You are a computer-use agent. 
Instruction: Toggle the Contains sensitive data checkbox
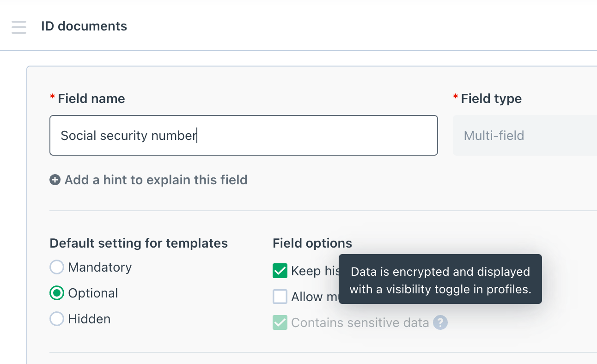[280, 322]
